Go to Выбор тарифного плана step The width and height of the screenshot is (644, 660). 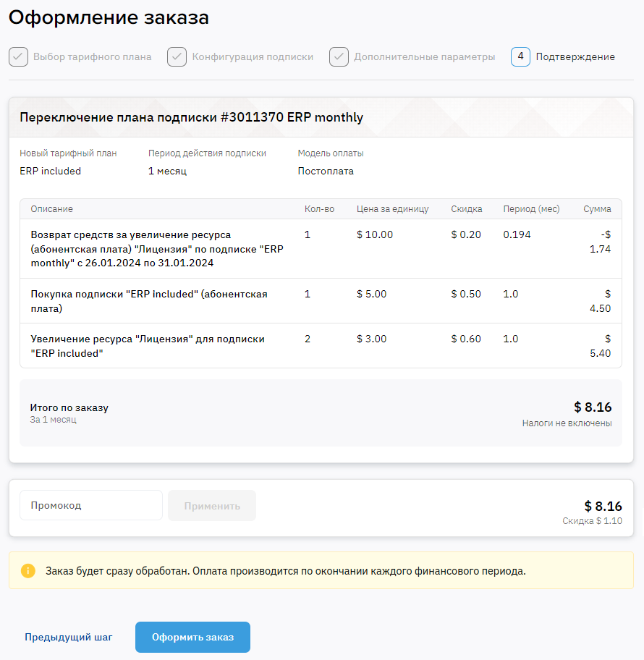[x=92, y=57]
